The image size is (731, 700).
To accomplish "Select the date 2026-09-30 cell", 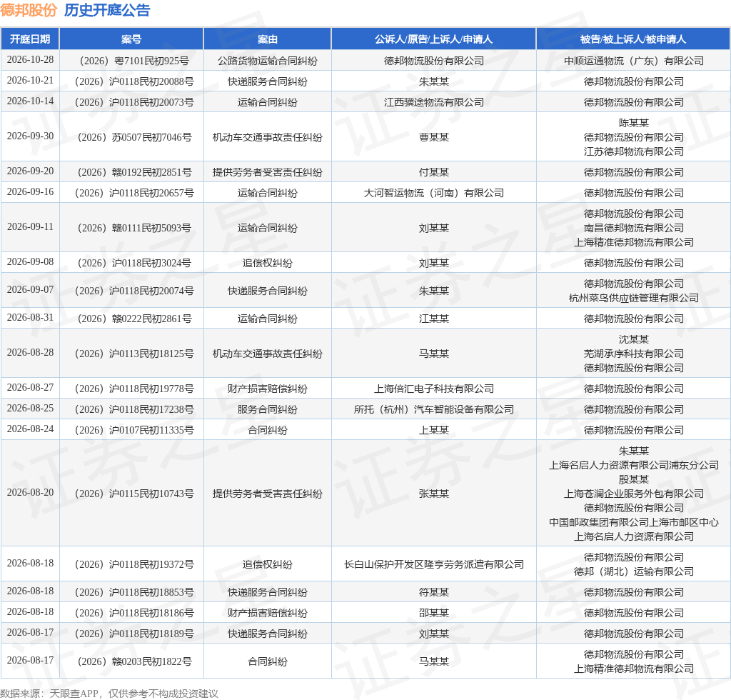I will tap(30, 136).
